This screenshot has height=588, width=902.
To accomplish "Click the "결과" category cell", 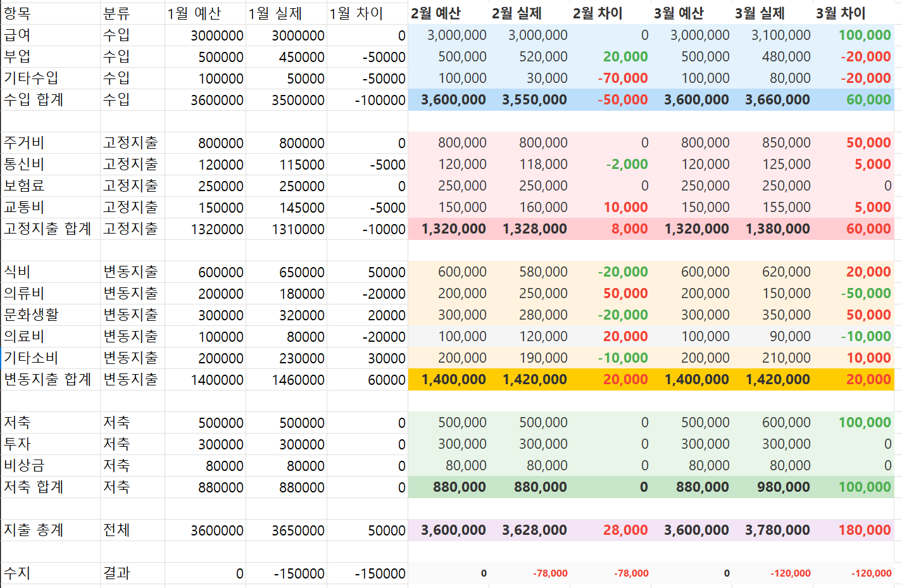I will pos(132,573).
